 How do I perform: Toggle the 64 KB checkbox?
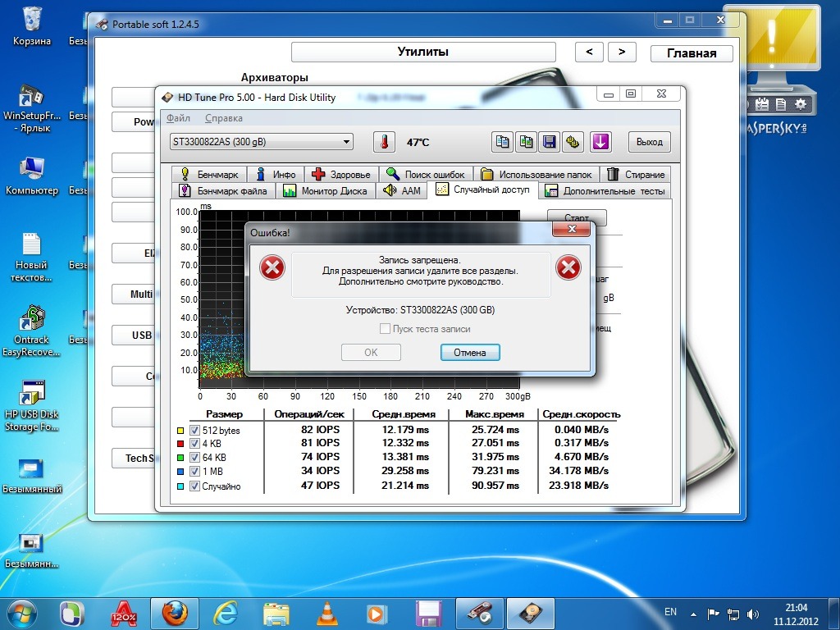(194, 458)
